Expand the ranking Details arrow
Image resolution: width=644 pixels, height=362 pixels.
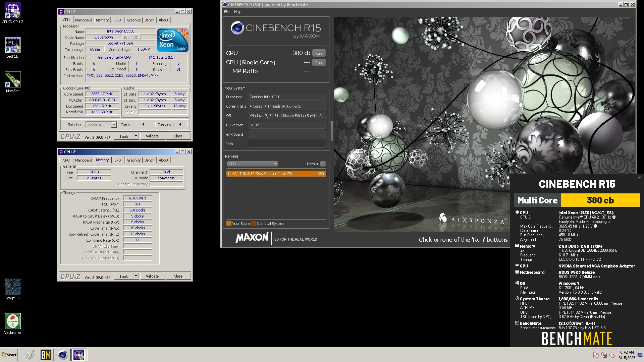pos(323,164)
